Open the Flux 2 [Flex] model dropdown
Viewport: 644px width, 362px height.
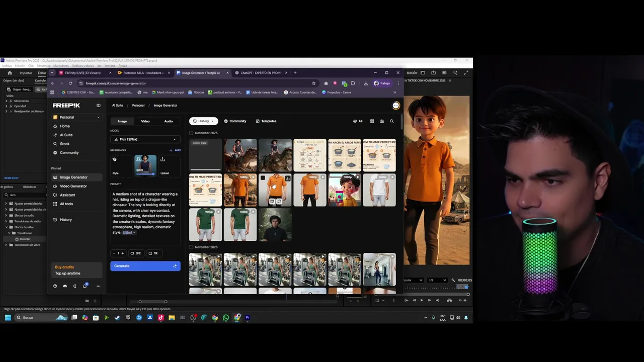[145, 139]
